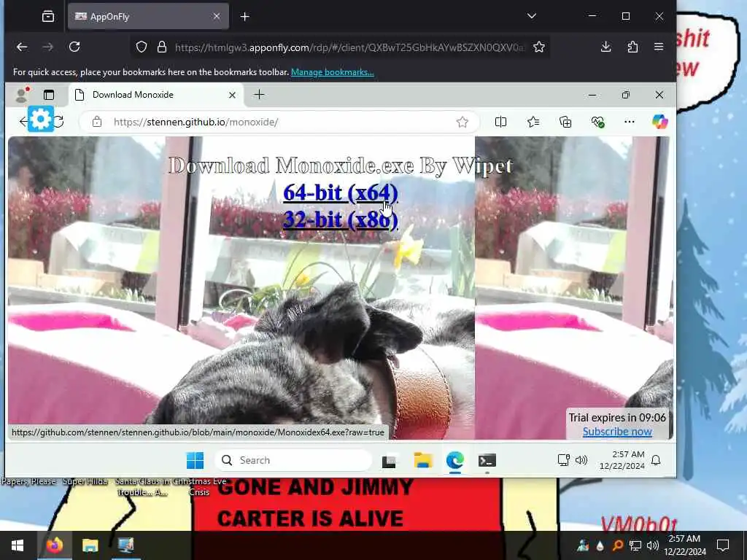The width and height of the screenshot is (747, 560).
Task: Download the 32-bit (x86) link
Action: coord(340,220)
